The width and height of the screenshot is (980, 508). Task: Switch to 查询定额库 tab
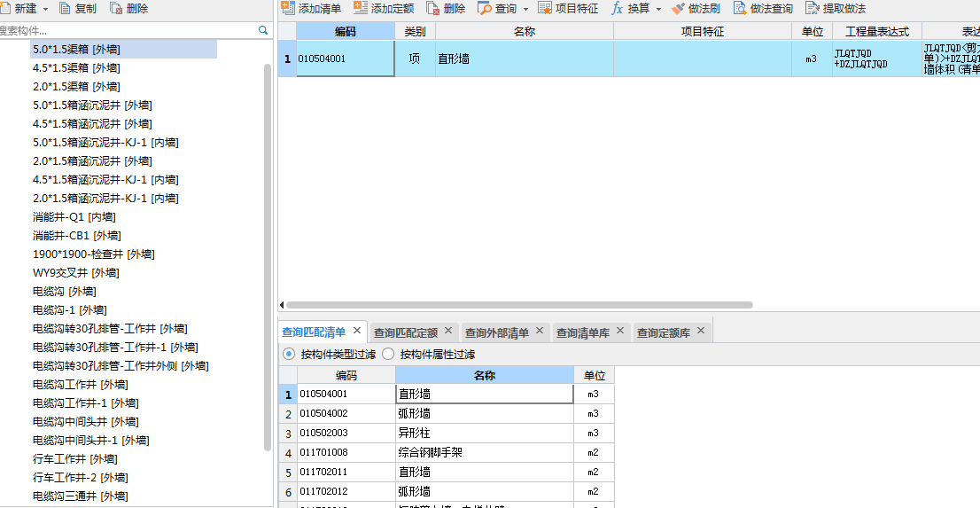point(664,332)
